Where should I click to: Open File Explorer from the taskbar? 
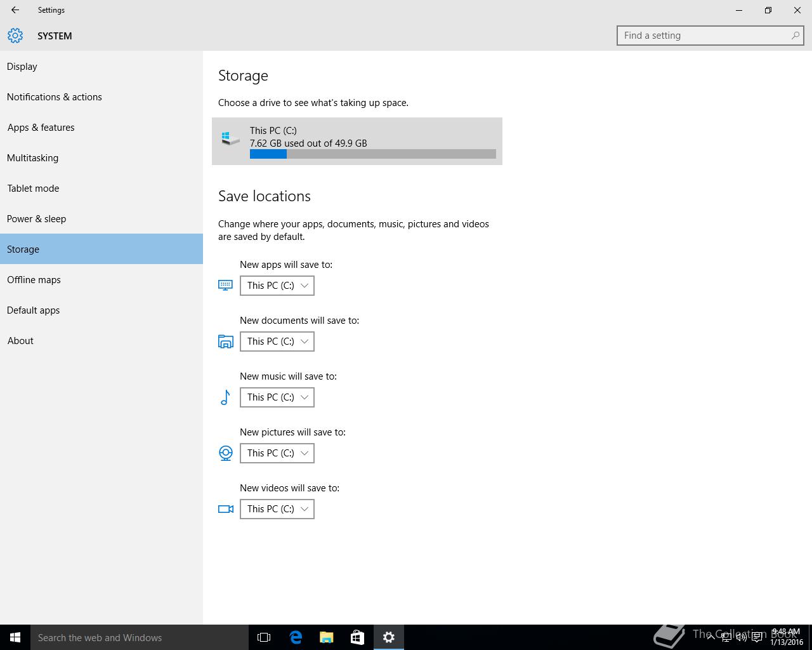click(327, 637)
